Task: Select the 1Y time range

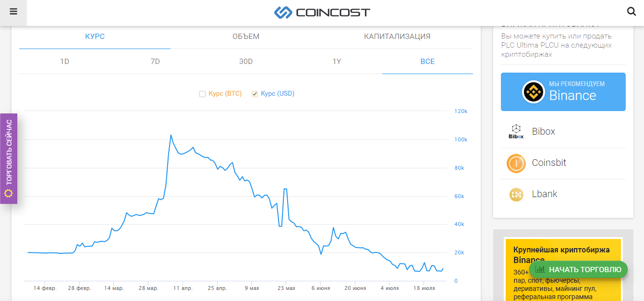Action: pyautogui.click(x=337, y=62)
